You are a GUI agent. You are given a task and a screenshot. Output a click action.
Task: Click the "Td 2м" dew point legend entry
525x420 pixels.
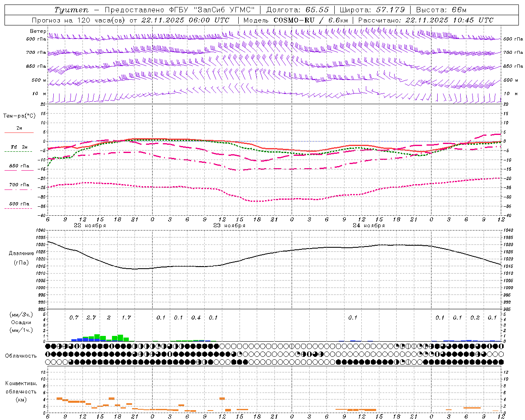tap(19, 147)
